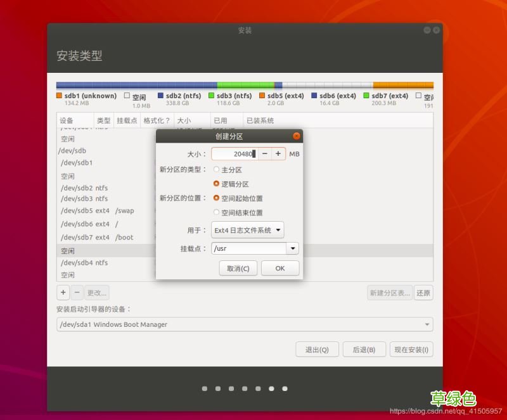Image resolution: width=507 pixels, height=420 pixels.
Task: Click plus stepper to increase partition size
Action: (x=278, y=153)
